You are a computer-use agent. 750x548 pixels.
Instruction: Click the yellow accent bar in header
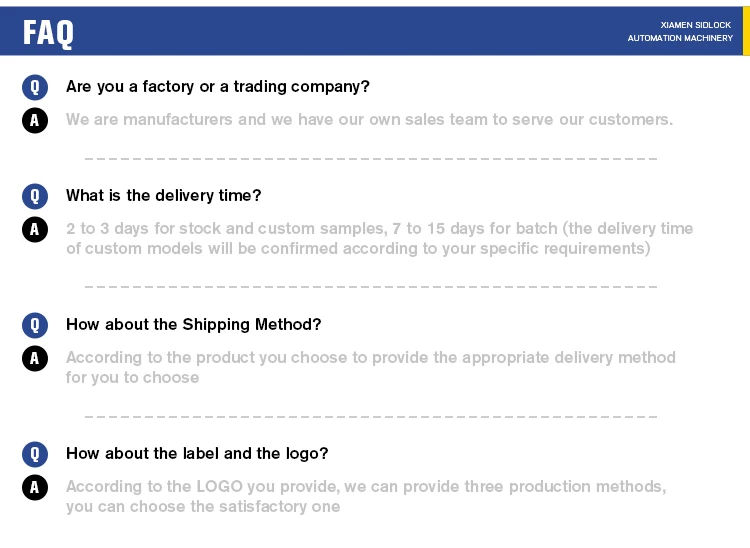pyautogui.click(x=746, y=32)
